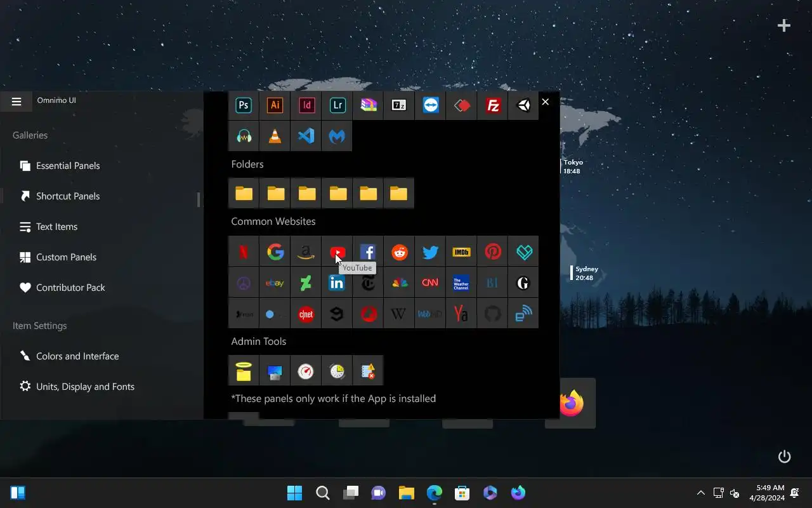Select the LinkedIn website icon

click(x=337, y=283)
